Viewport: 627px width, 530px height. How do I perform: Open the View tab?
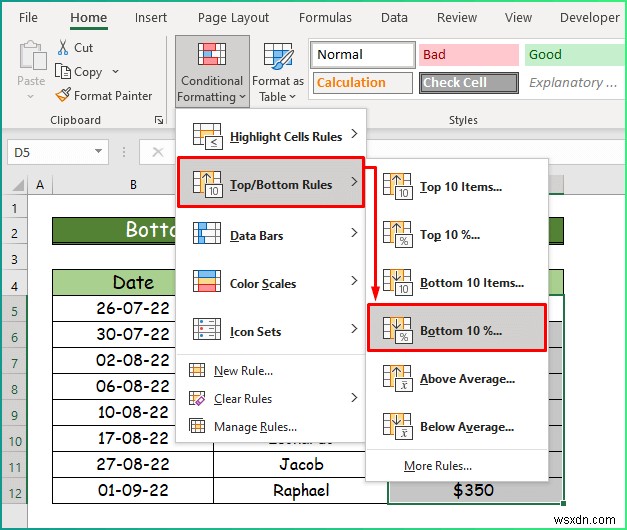click(x=518, y=18)
